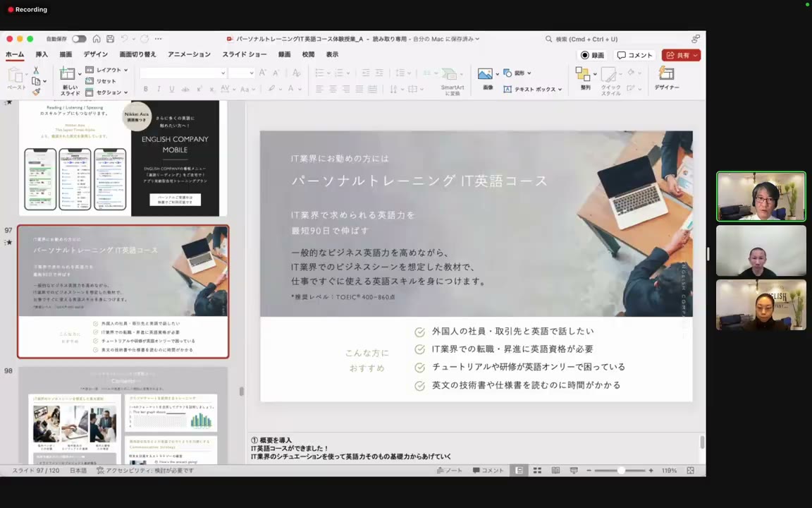Click the Redo circular arrow icon
This screenshot has width=812, height=508.
coord(144,39)
